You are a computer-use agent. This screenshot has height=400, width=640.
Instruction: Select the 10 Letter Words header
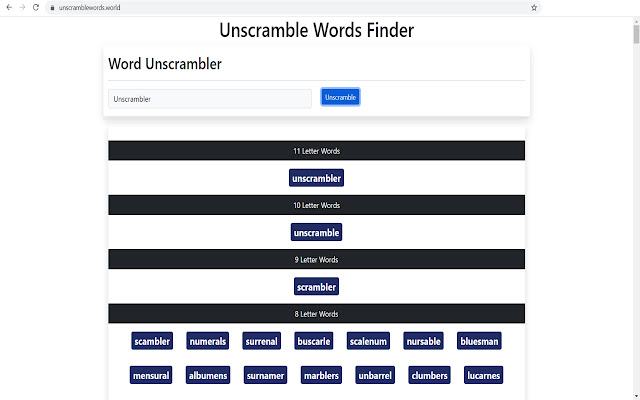coord(316,205)
